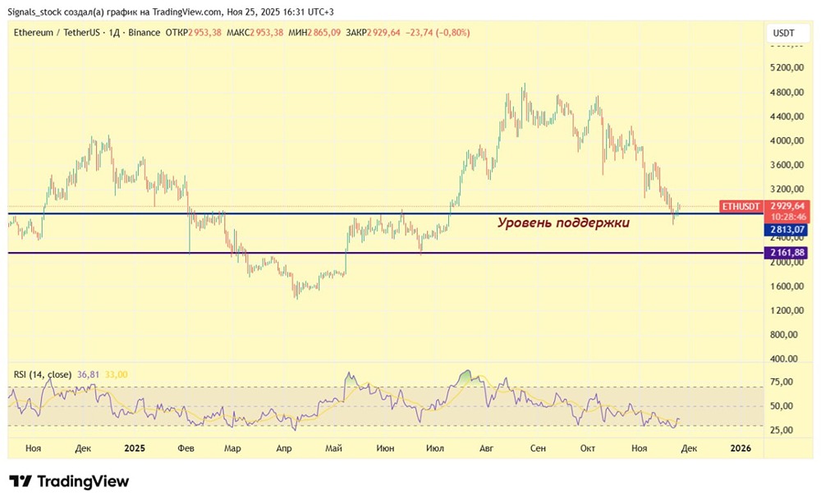821x504 pixels.
Task: Select the 2161,88 lower level price label
Action: pos(787,253)
